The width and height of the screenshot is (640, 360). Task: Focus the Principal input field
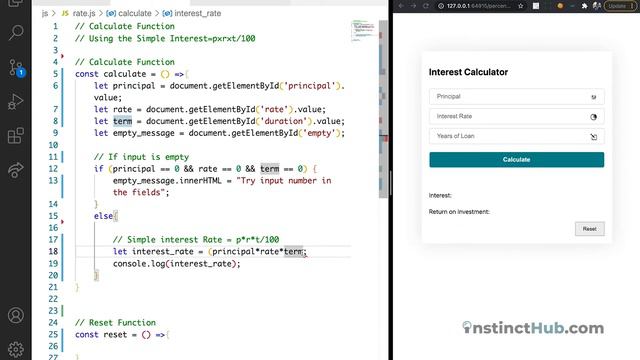[x=516, y=97]
